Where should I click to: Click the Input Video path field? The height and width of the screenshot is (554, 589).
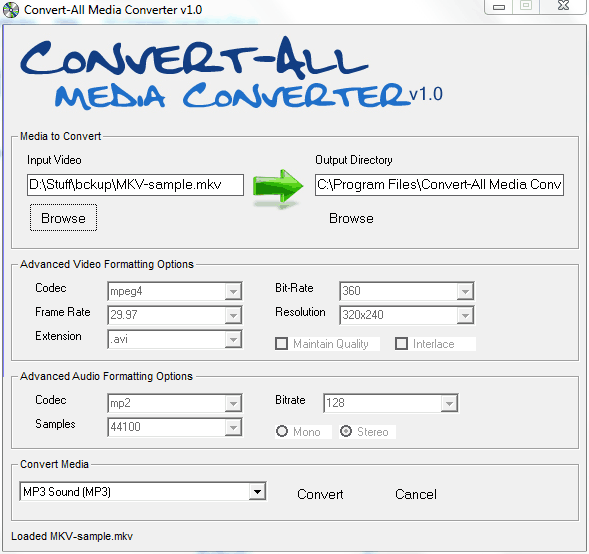coord(135,185)
